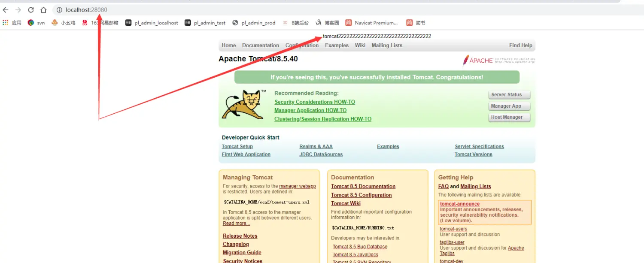This screenshot has width=644, height=263.
Task: Open the svn bookmark
Action: point(36,23)
